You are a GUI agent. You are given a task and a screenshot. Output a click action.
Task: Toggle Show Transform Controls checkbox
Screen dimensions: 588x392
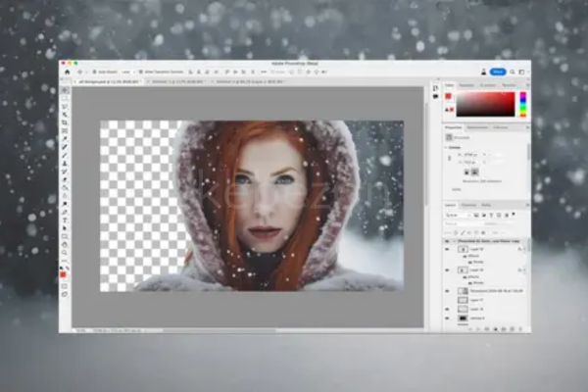pyautogui.click(x=140, y=72)
